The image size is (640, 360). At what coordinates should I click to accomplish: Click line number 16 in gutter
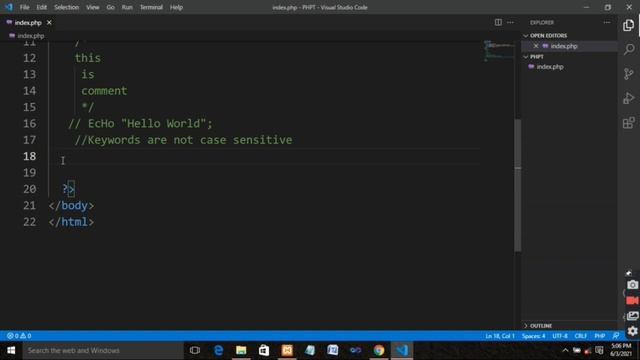[29, 124]
